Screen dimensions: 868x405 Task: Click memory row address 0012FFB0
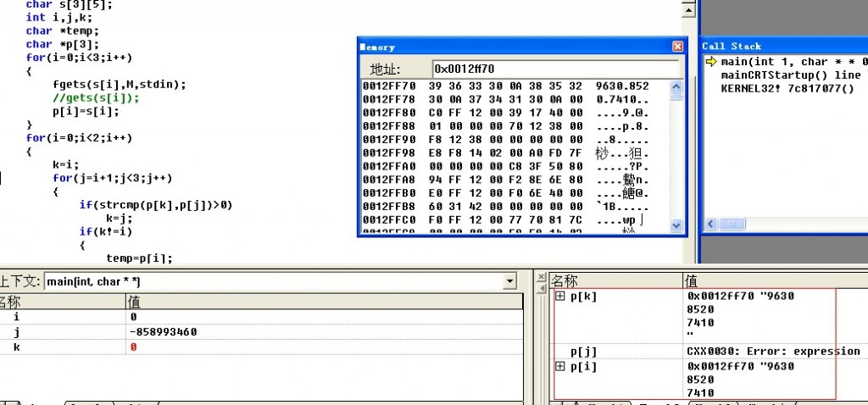(389, 193)
